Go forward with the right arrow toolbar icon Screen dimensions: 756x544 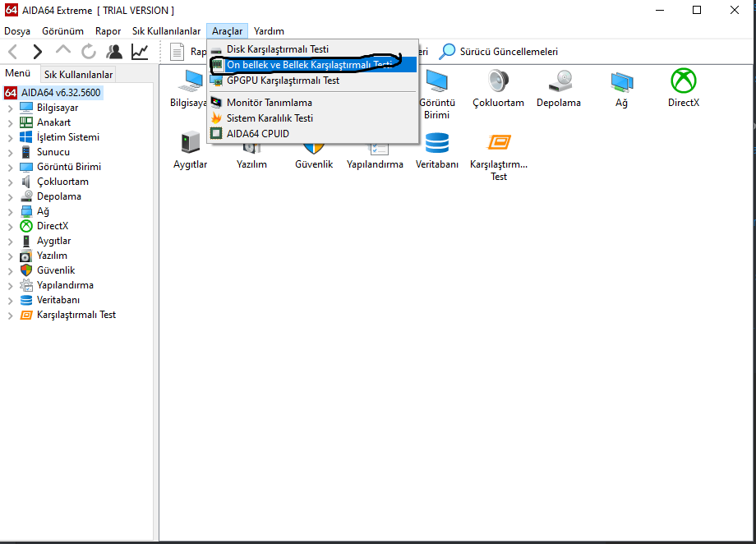click(x=37, y=52)
